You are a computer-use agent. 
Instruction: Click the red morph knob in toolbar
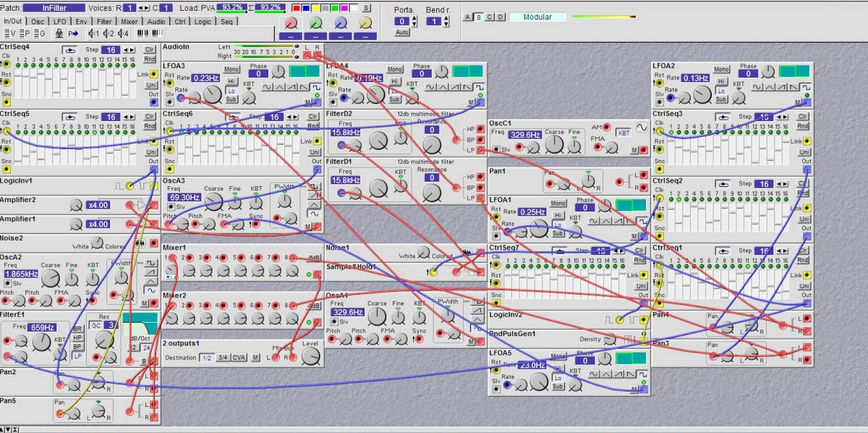click(291, 23)
